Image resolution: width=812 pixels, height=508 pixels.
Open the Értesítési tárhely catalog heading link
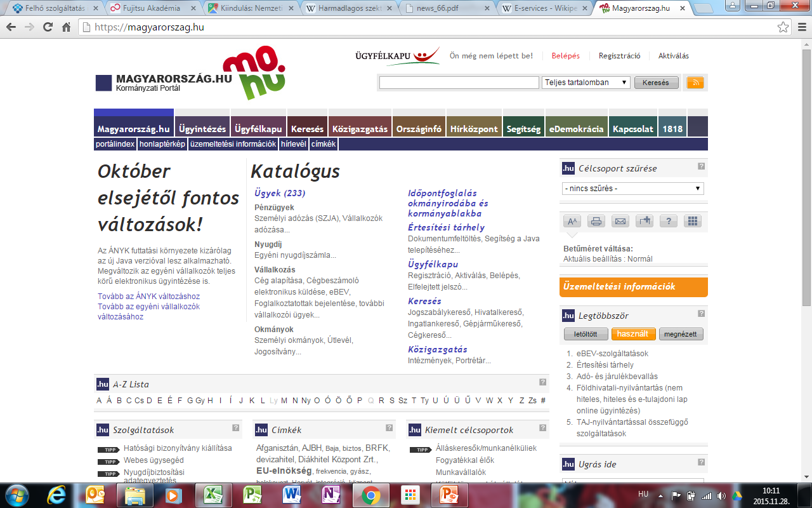point(447,227)
